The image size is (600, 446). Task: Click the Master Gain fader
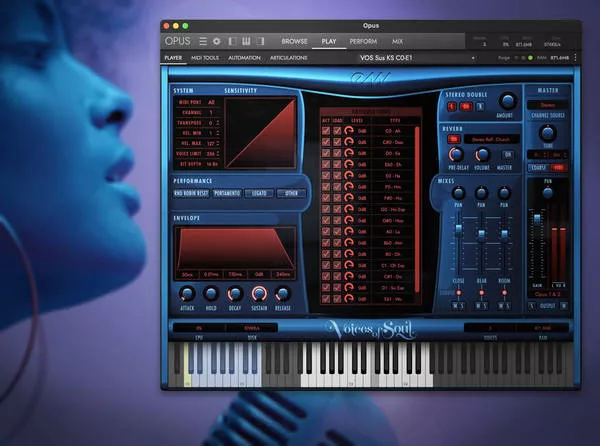[x=537, y=220]
